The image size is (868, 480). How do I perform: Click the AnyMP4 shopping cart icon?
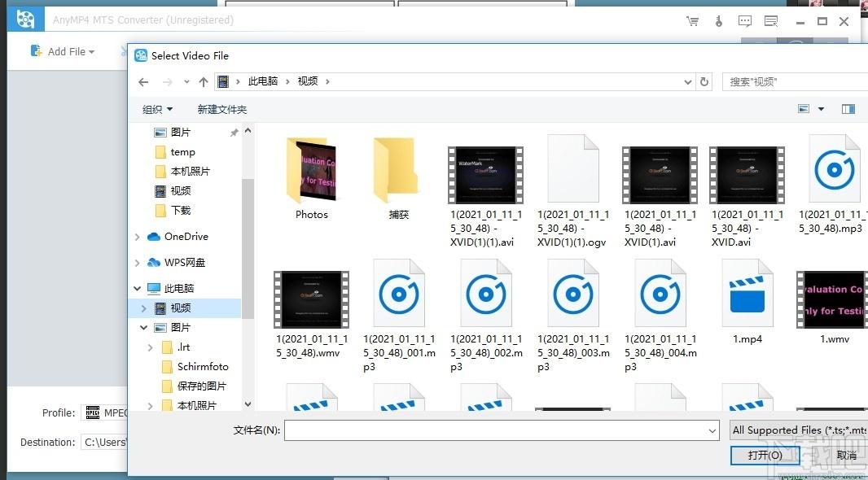(692, 21)
